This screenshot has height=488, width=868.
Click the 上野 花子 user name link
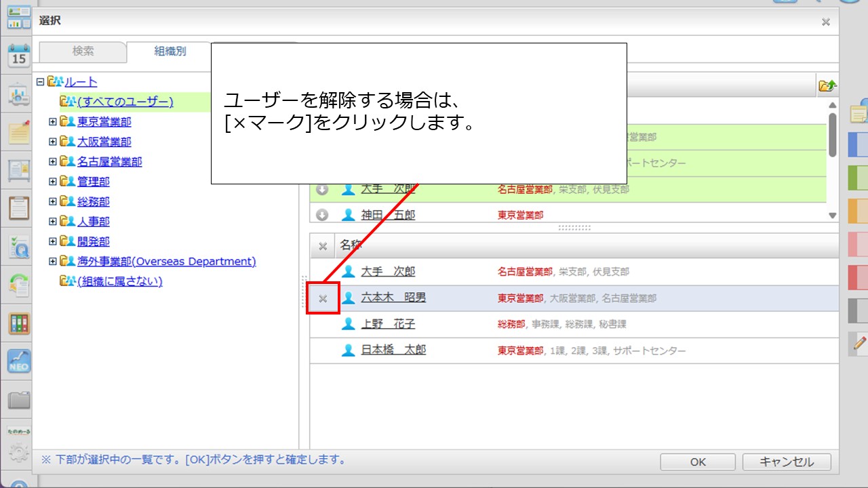pos(388,324)
